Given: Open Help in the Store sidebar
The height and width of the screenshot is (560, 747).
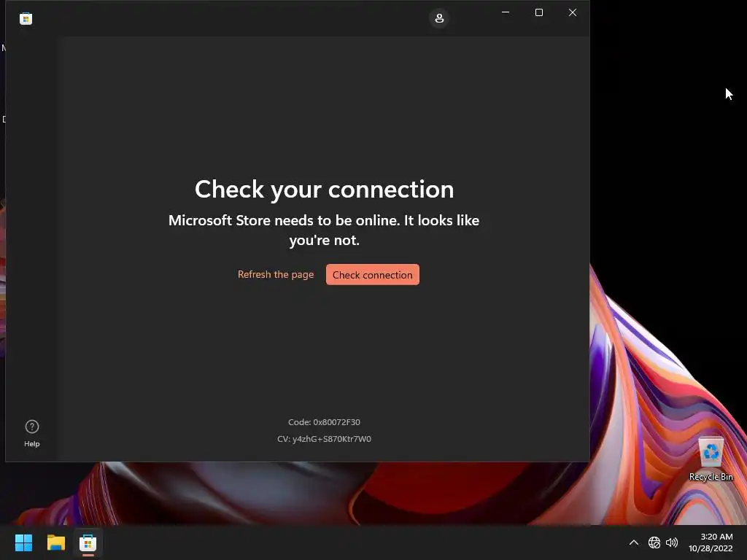Looking at the screenshot, I should point(32,433).
